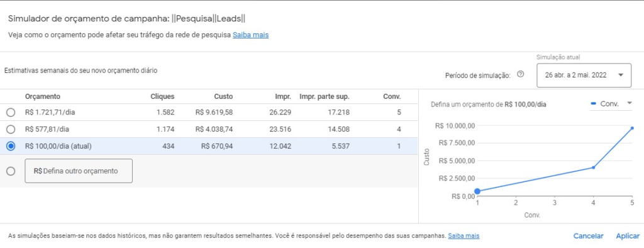Click the cost value R$ 670,94
The image size is (644, 248).
[217, 147]
